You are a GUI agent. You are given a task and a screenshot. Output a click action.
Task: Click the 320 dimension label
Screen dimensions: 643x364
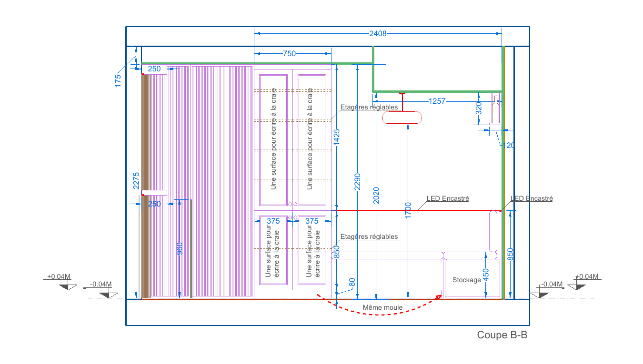pos(479,108)
